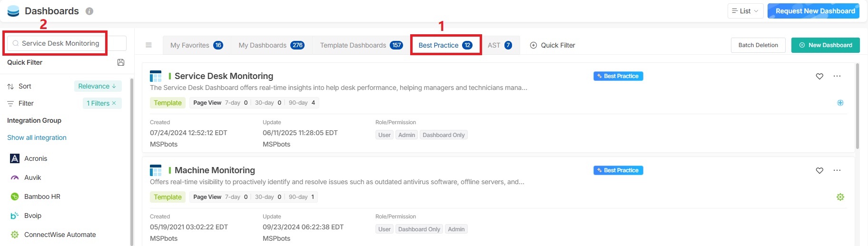This screenshot has height=246, width=868.
Task: Switch to the Template Dashboards tab
Action: (361, 45)
